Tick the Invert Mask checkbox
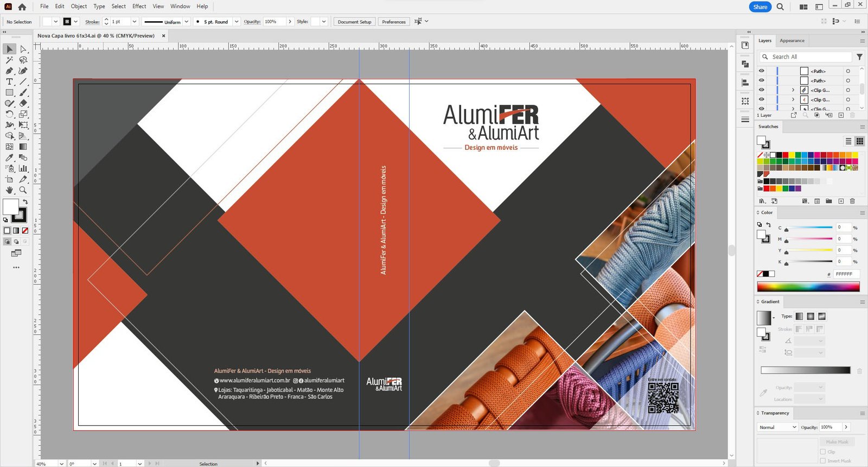This screenshot has height=467, width=868. [823, 460]
